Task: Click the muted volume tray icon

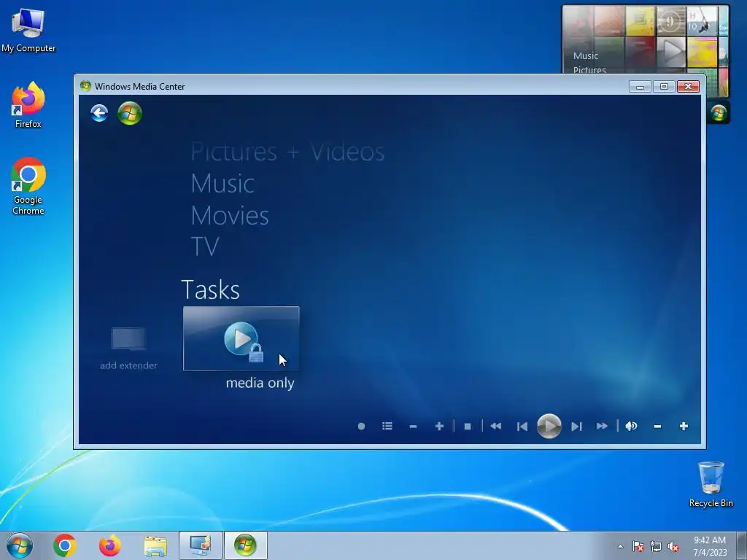Action: 673,546
